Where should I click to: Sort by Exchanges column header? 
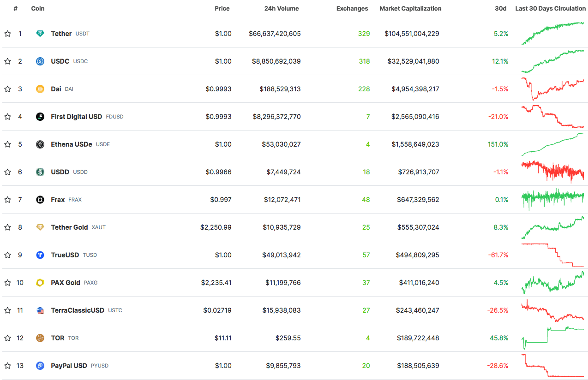[352, 8]
